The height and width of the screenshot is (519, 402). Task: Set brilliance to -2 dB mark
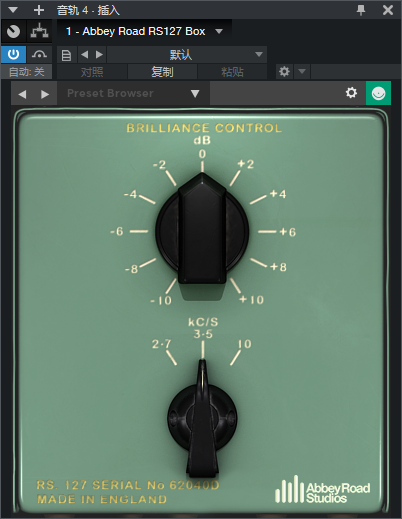coord(160,164)
